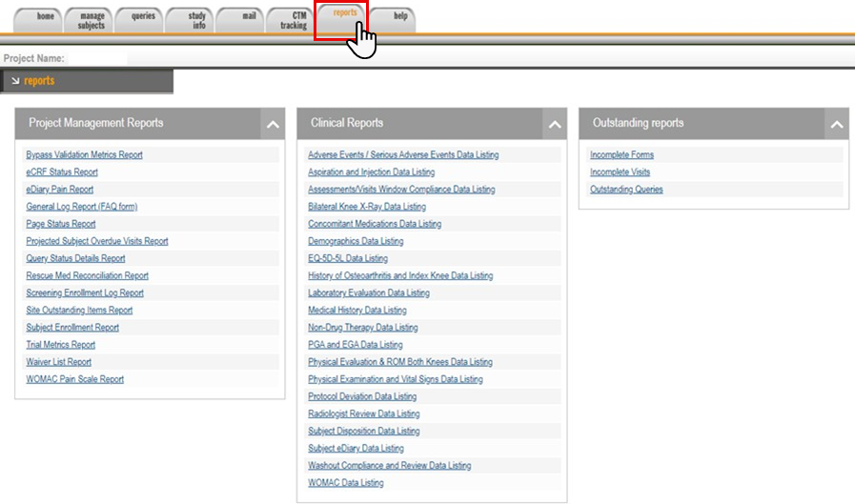855x504 pixels.
Task: Open the help tab
Action: (393, 20)
